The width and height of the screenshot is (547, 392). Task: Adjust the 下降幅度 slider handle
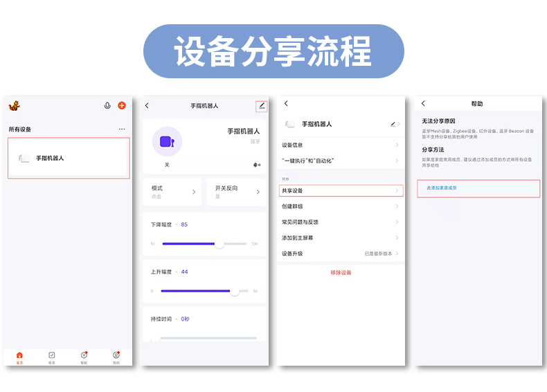click(219, 244)
